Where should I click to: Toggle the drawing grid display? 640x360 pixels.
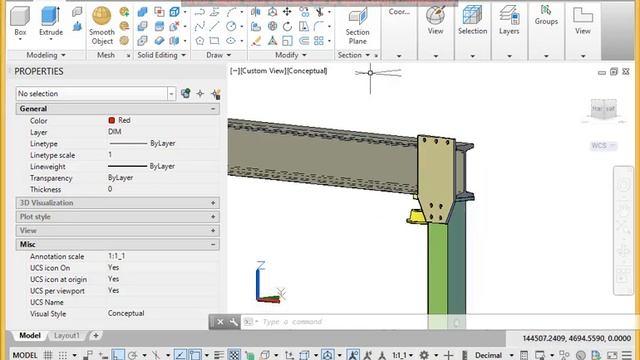click(48, 355)
